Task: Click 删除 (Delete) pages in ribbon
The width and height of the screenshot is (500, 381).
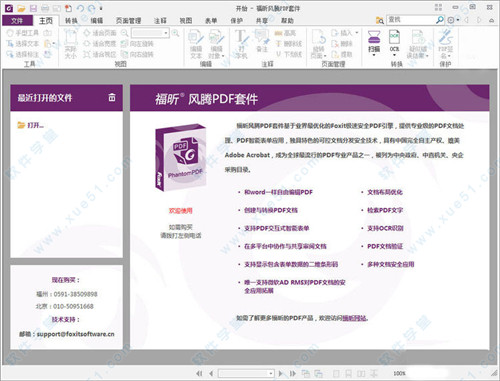Action: pyautogui.click(x=342, y=44)
